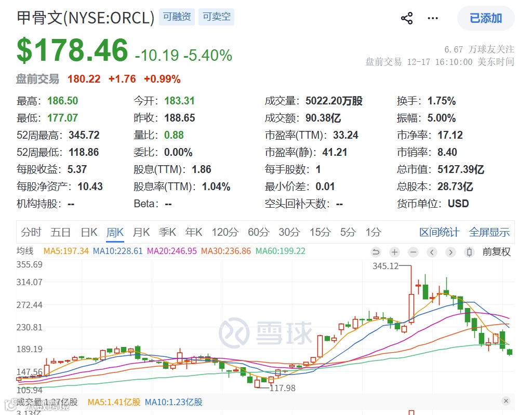Click the 成交量 value 5022.20万股
532x415 pixels.
tap(334, 101)
